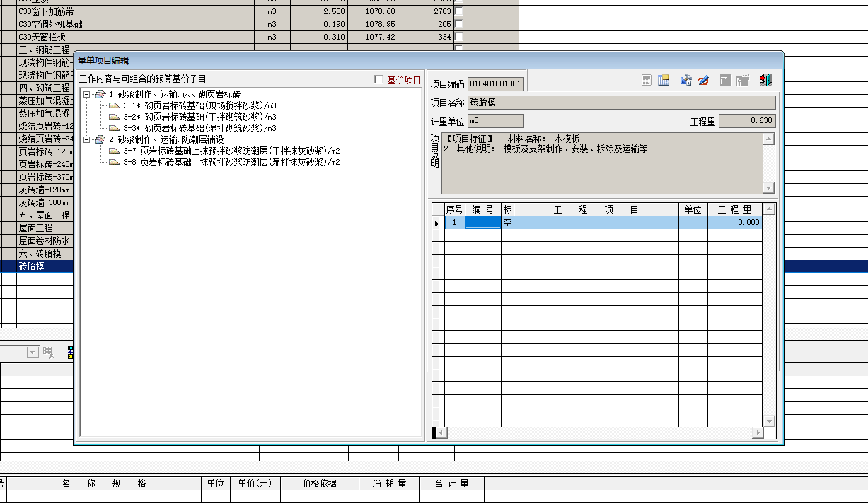Click the 工程量 cell 0.000 in row 1
This screenshot has height=503, width=868.
pos(735,222)
